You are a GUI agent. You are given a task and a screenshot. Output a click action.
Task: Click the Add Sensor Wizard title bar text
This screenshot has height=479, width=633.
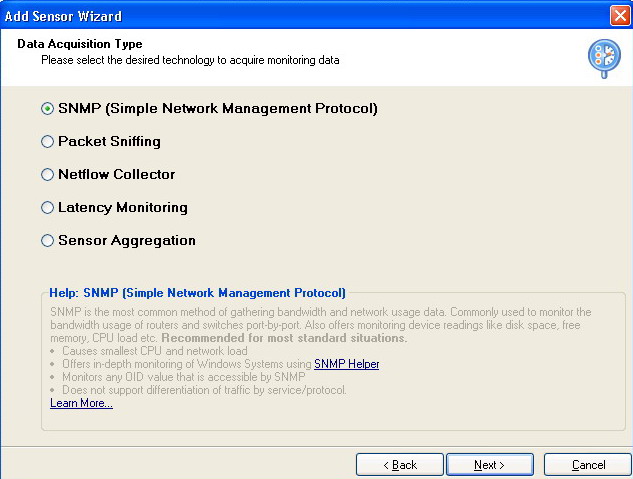click(x=63, y=16)
